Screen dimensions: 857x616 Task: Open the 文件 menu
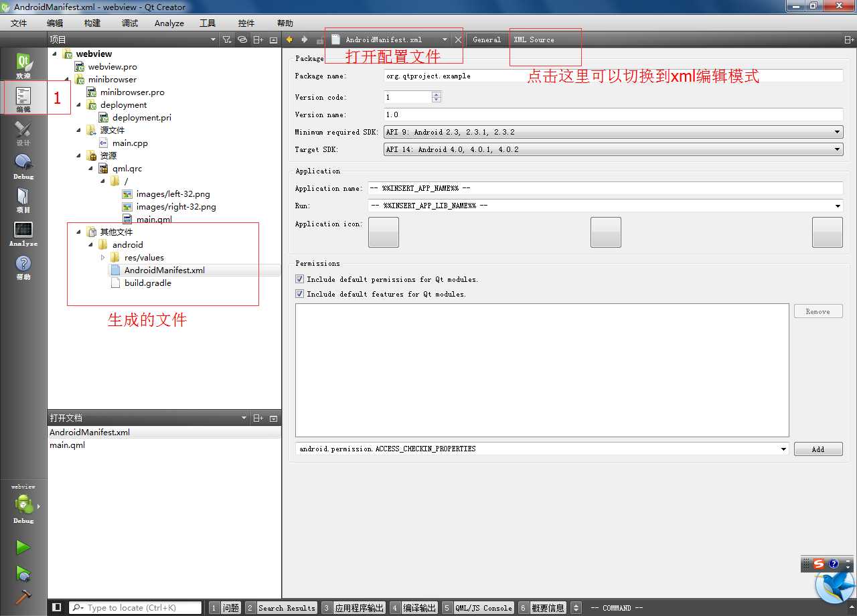19,23
